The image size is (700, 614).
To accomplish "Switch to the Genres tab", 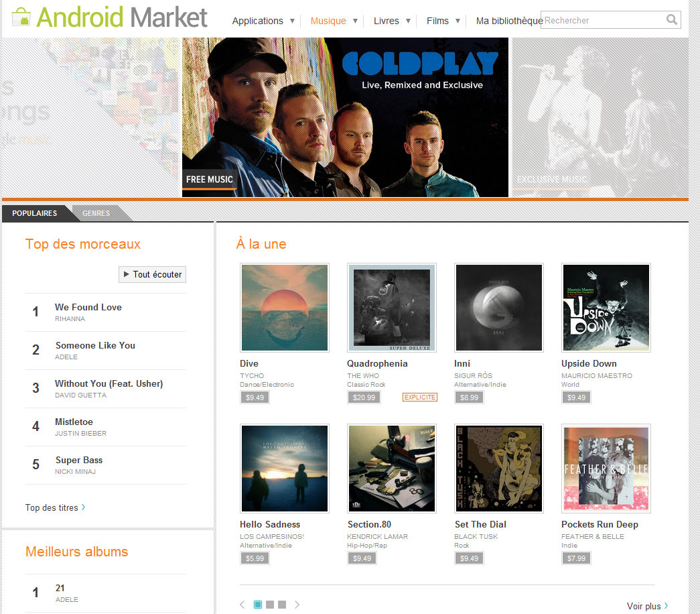I will tap(96, 213).
